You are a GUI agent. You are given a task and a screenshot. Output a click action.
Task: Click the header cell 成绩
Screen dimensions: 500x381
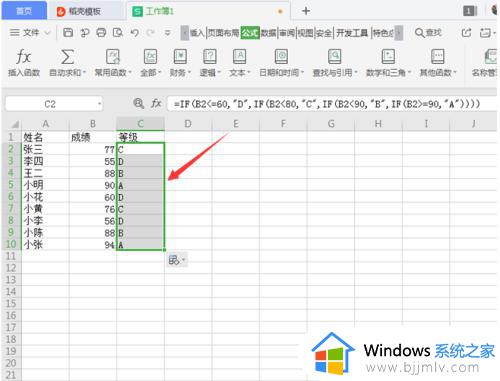coord(93,137)
